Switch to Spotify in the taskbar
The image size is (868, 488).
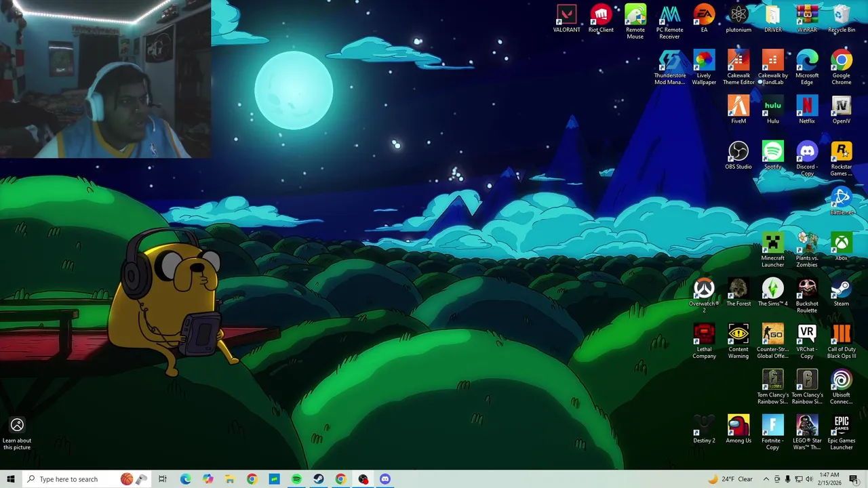pyautogui.click(x=296, y=479)
